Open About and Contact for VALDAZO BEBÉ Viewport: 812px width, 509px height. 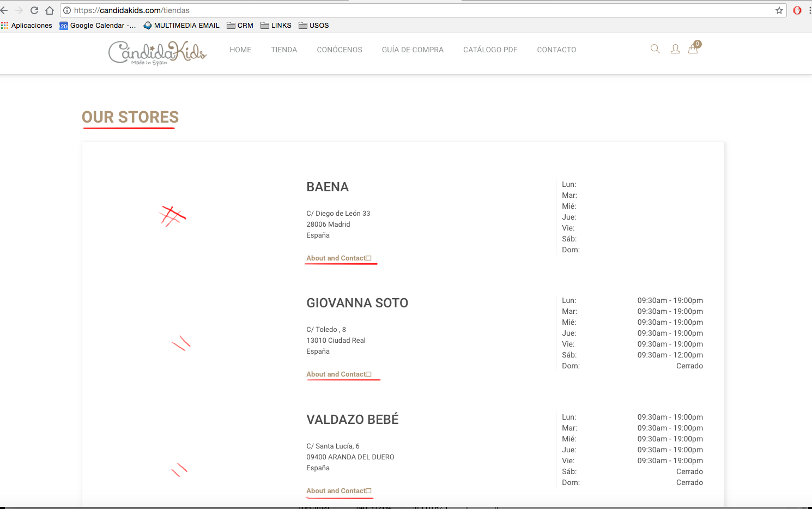coord(339,491)
